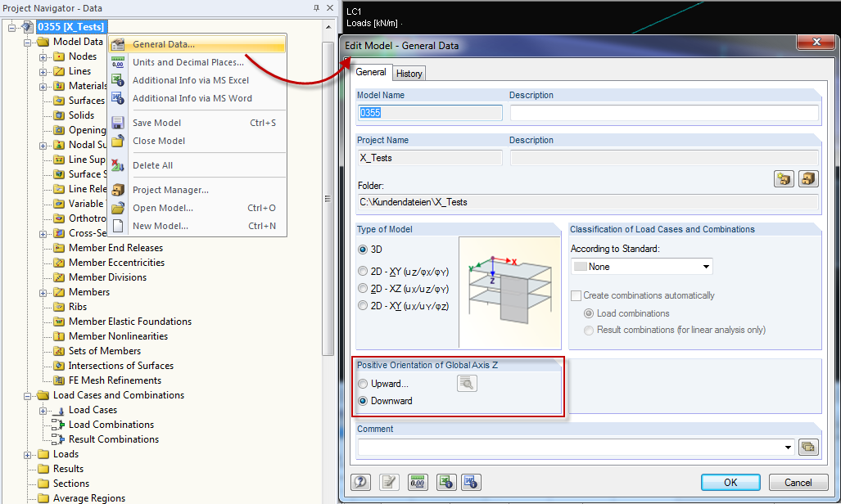The width and height of the screenshot is (841, 504).
Task: Click the Member Divisions folder icon
Action: (59, 277)
